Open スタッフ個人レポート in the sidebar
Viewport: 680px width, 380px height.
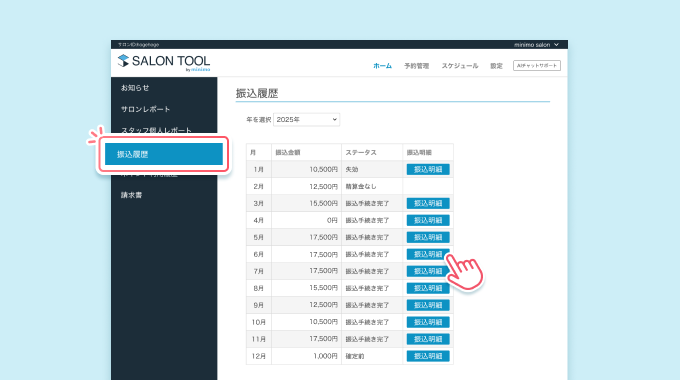(156, 130)
